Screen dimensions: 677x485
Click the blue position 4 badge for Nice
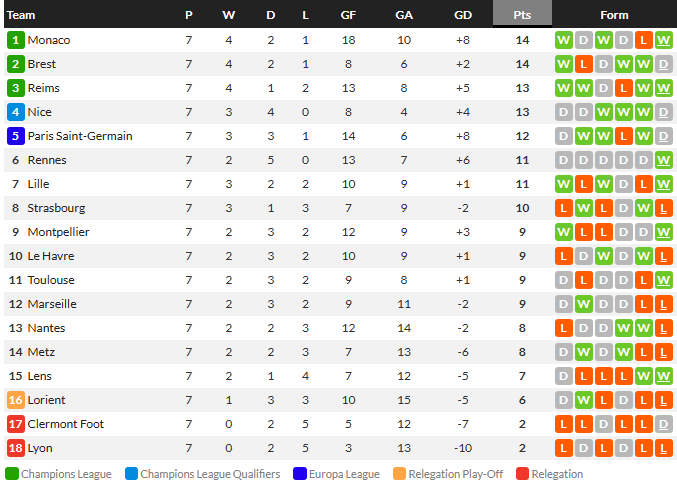(x=16, y=112)
